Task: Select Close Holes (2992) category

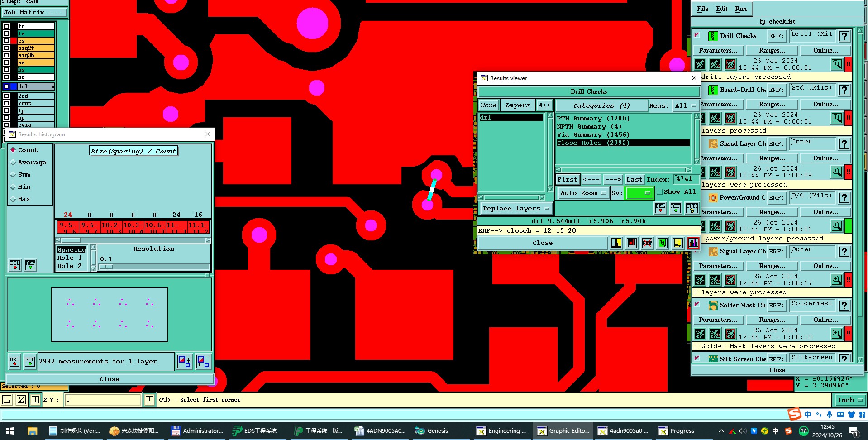Action: (623, 143)
